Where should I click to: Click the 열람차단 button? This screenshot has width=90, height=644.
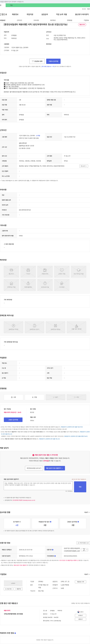point(18,589)
